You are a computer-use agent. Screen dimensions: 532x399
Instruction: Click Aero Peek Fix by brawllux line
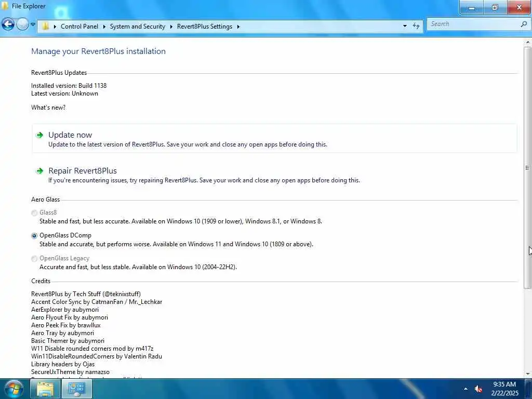point(66,325)
